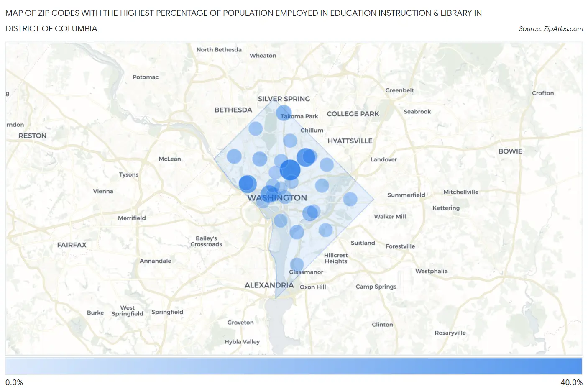Click the Walker Mill map label
This screenshot has width=588, height=392.
(x=390, y=217)
